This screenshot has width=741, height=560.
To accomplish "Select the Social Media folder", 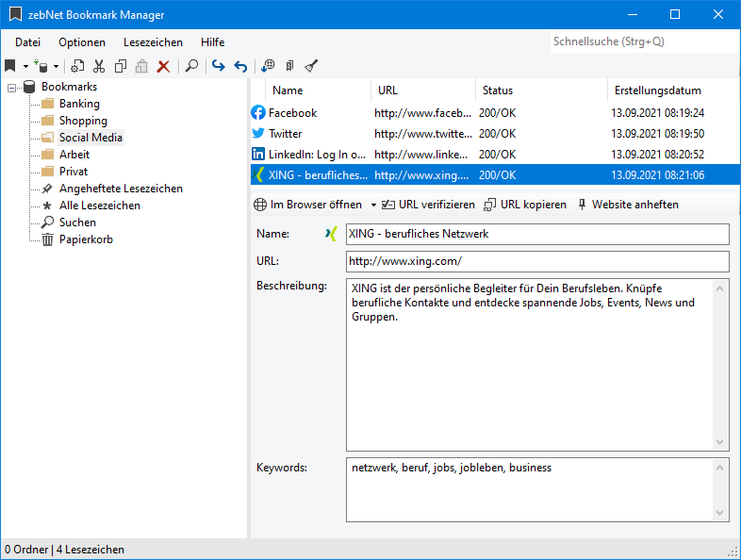I will tap(91, 138).
